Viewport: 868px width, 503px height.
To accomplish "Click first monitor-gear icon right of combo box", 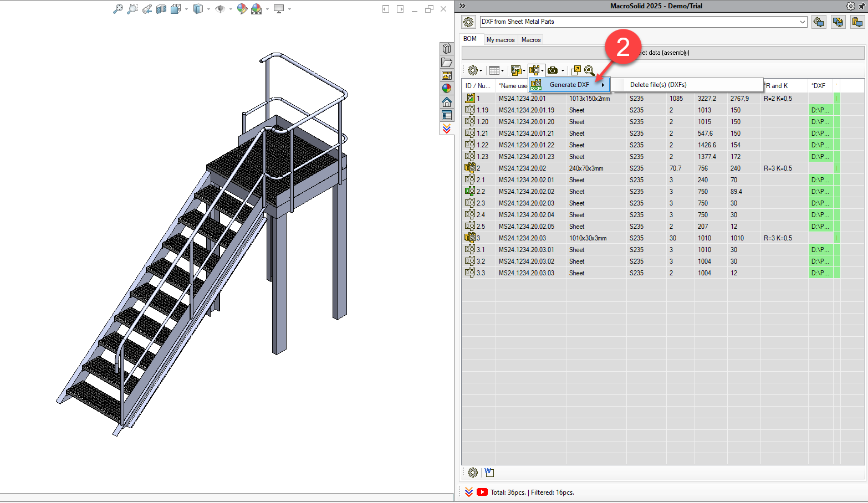I will [819, 22].
